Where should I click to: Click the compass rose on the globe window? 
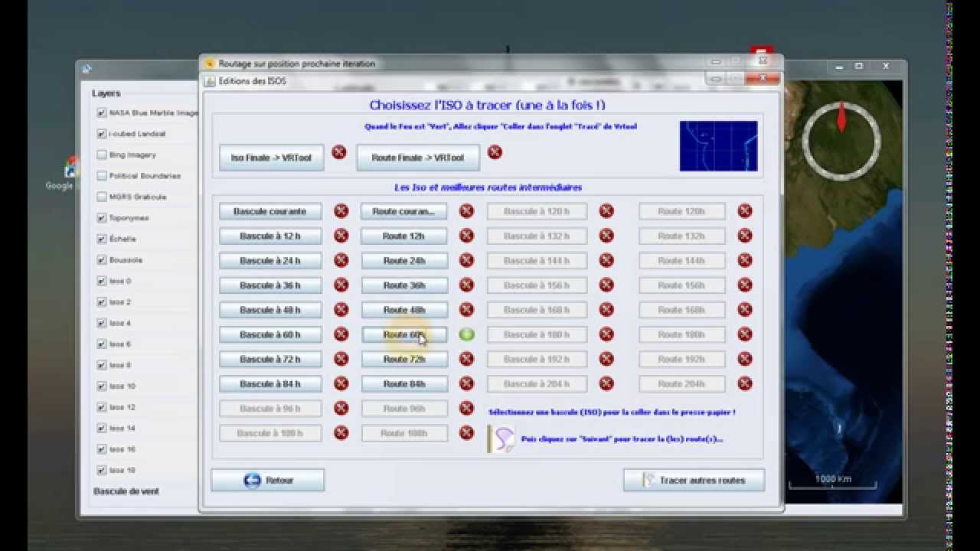coord(841,140)
